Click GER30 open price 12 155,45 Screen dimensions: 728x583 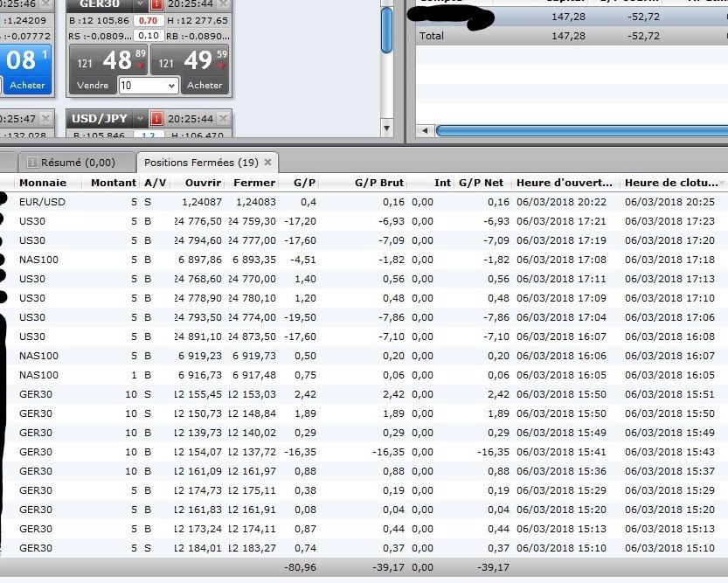198,394
